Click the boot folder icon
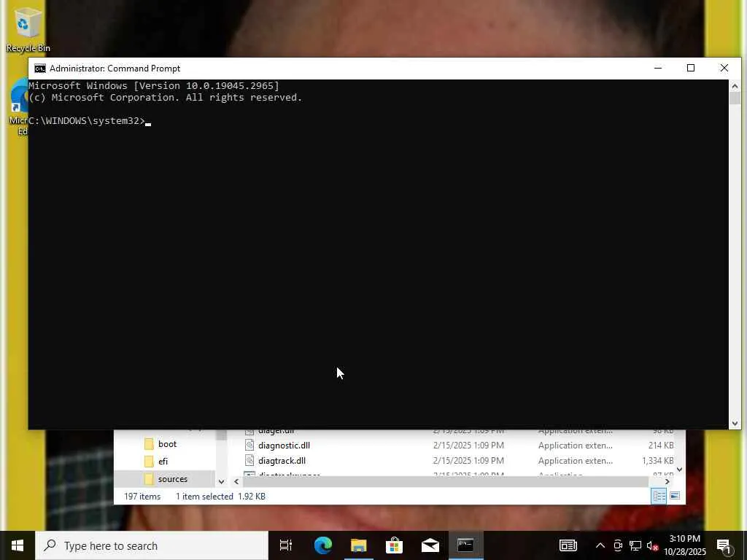Screen dimensions: 747x560 point(149,444)
